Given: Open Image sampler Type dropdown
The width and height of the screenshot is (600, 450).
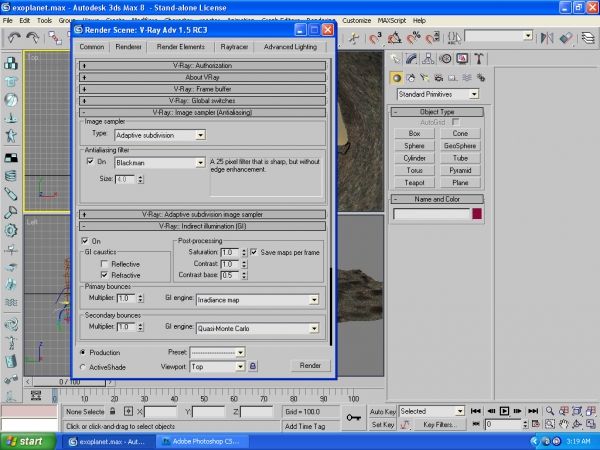Looking at the screenshot, I should [x=201, y=135].
